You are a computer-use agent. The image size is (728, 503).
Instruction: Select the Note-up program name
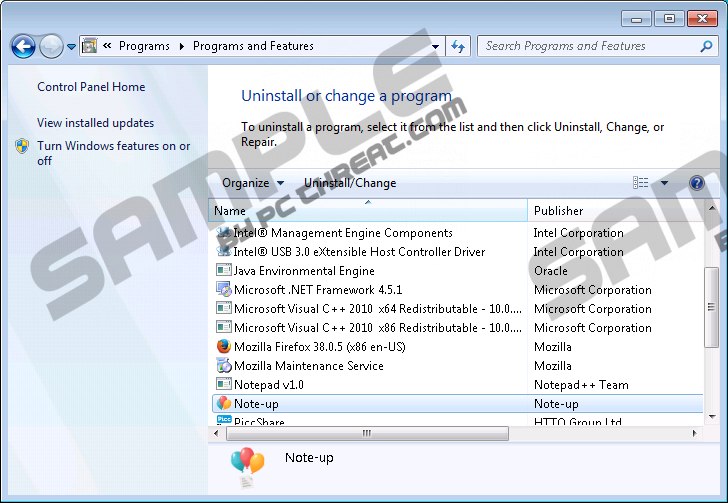click(x=256, y=404)
